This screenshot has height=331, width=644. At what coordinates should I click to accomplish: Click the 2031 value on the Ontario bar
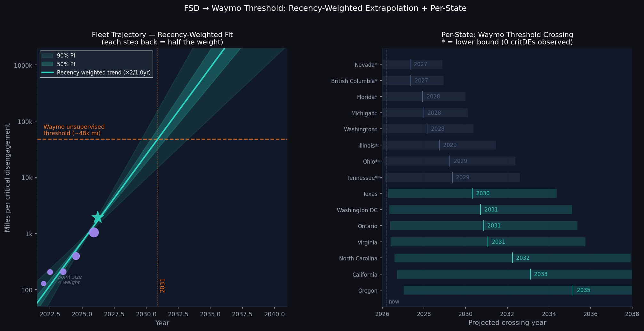pos(494,226)
